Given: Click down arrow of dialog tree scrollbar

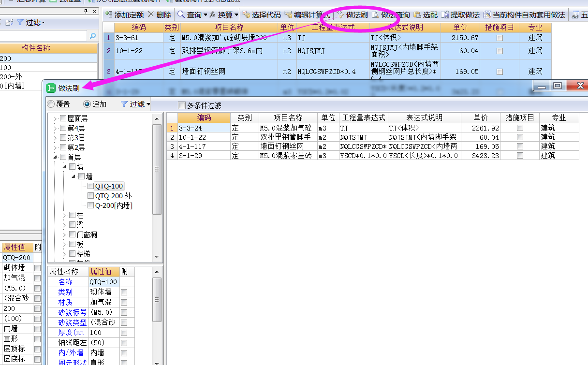Looking at the screenshot, I should pos(157,257).
